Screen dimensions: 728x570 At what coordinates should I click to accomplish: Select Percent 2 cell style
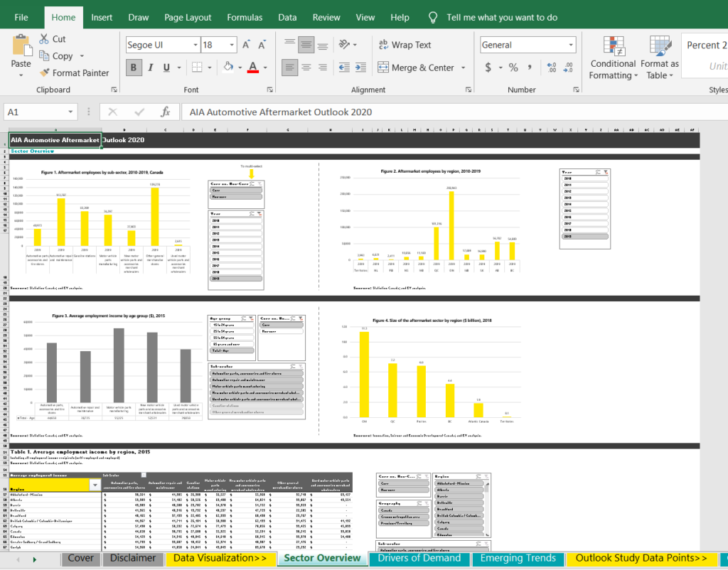coord(706,45)
